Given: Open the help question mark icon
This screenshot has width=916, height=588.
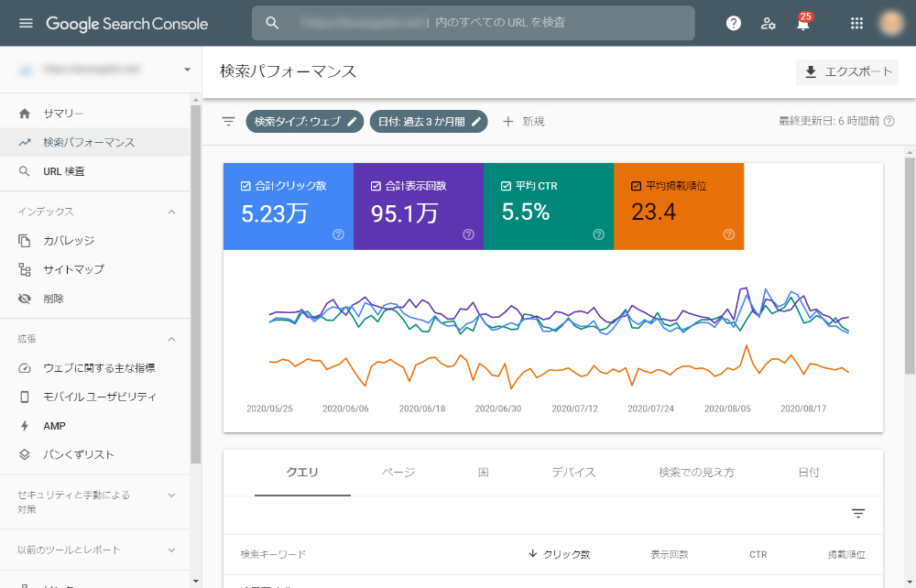Looking at the screenshot, I should coord(733,24).
